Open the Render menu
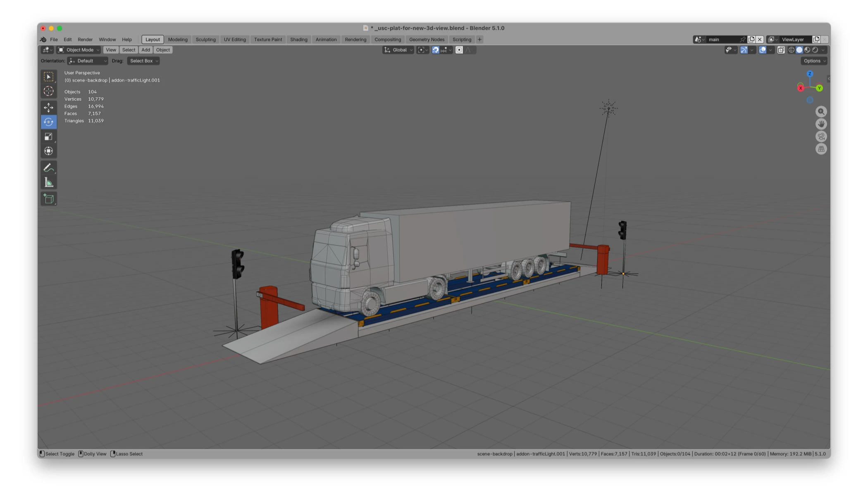 (x=85, y=40)
